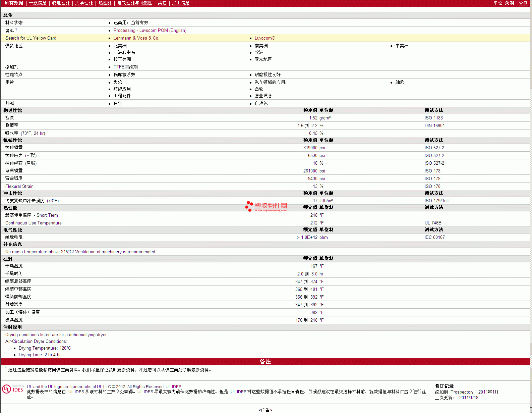
Task: Switch to the 所有数据 tab
Action: click(x=14, y=3)
